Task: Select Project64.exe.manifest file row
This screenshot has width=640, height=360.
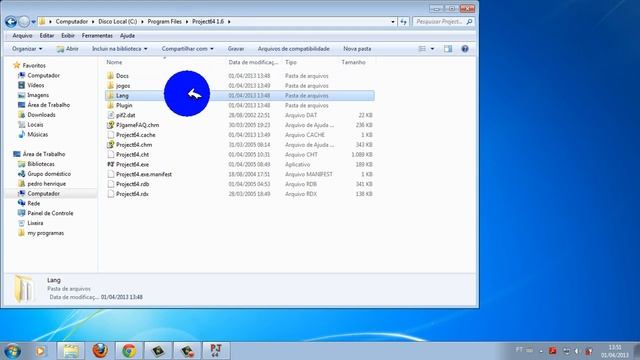Action: pyautogui.click(x=240, y=174)
